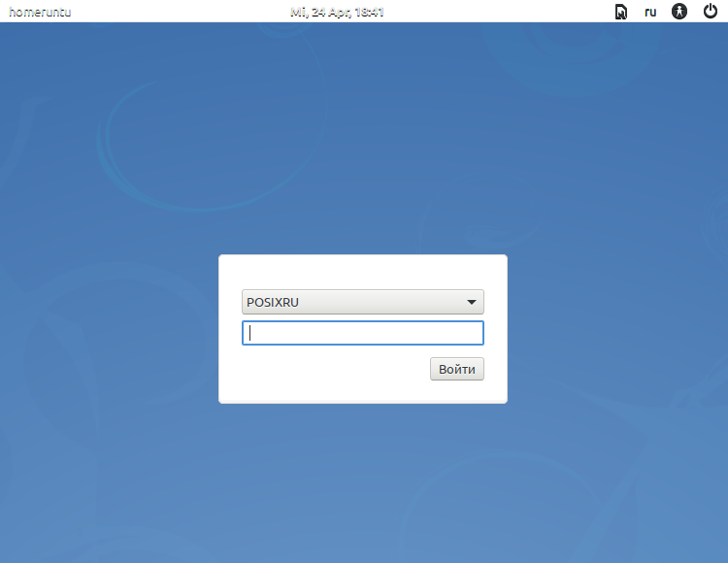Expand the POSIXRU user dropdown
Viewport: 728px width, 563px height.
pos(363,302)
